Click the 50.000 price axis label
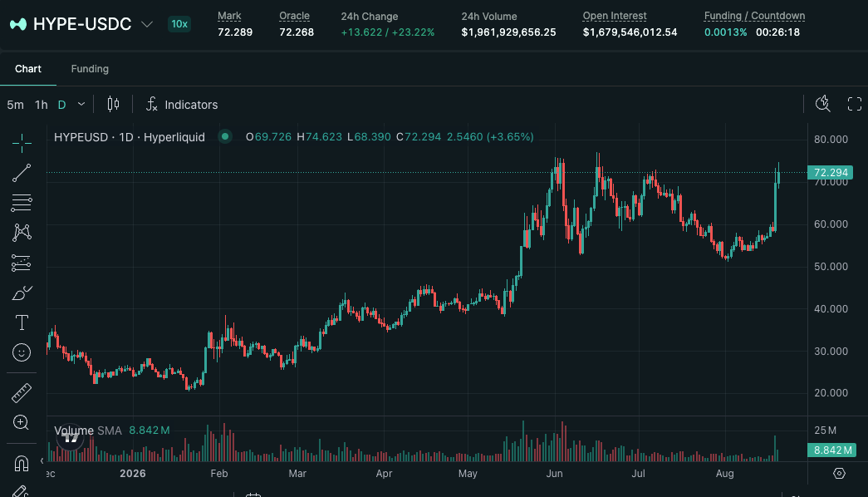The width and height of the screenshot is (868, 497). 831,267
